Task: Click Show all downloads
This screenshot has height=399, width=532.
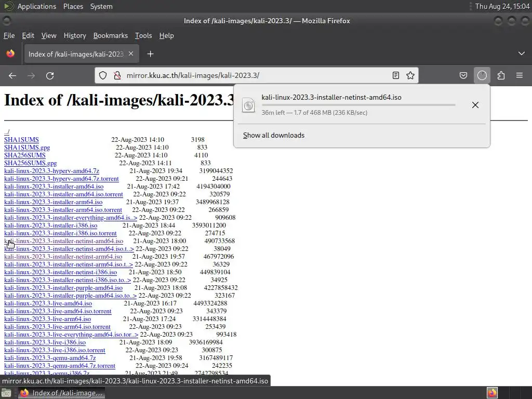Action: 274,136
